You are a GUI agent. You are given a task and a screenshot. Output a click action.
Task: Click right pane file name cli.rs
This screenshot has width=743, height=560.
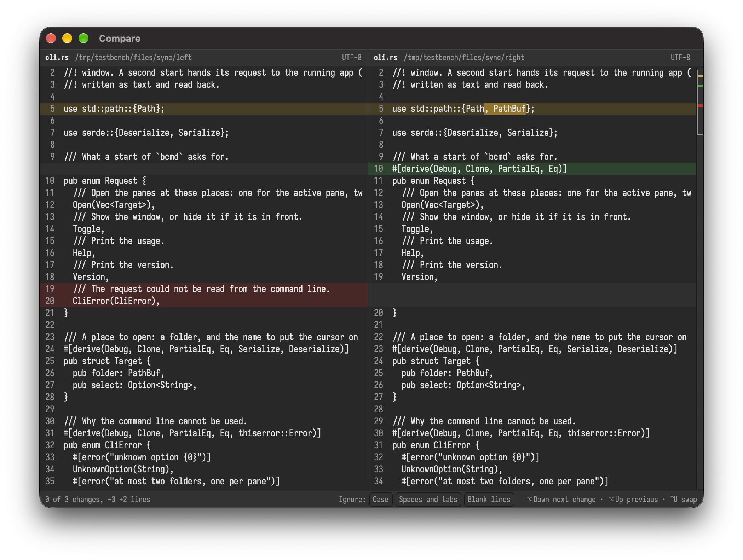click(x=385, y=58)
